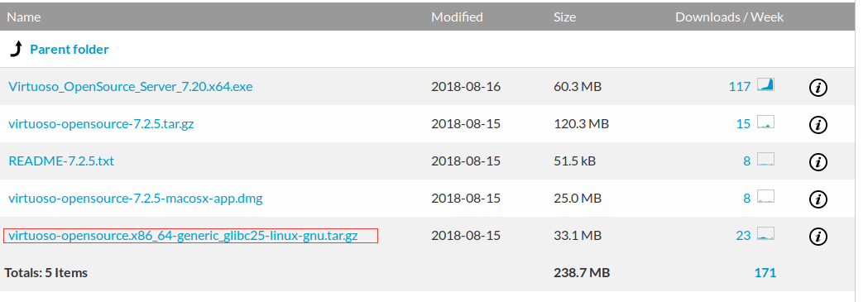The image size is (868, 302).
Task: Show info for macosx-app.dmg file
Action: tap(818, 199)
